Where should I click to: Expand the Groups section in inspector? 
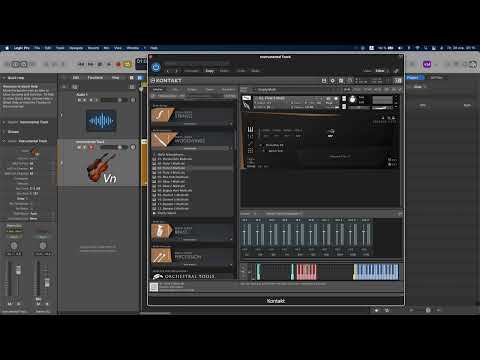point(4,132)
